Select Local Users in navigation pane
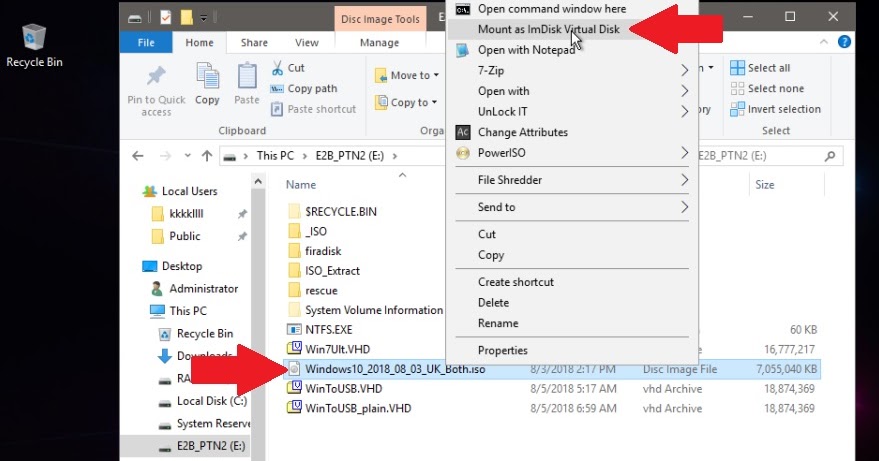This screenshot has width=879, height=461. [180, 191]
